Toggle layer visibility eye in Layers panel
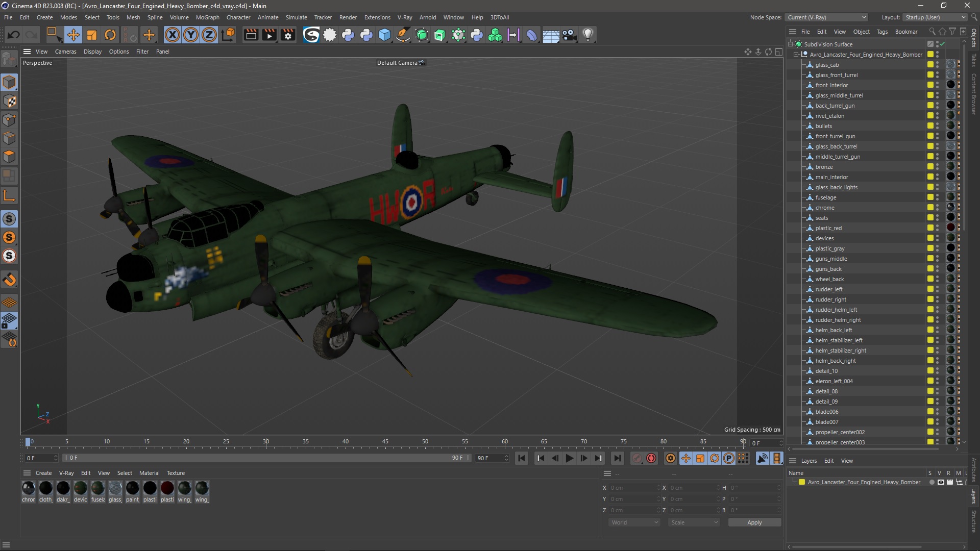 pos(941,482)
